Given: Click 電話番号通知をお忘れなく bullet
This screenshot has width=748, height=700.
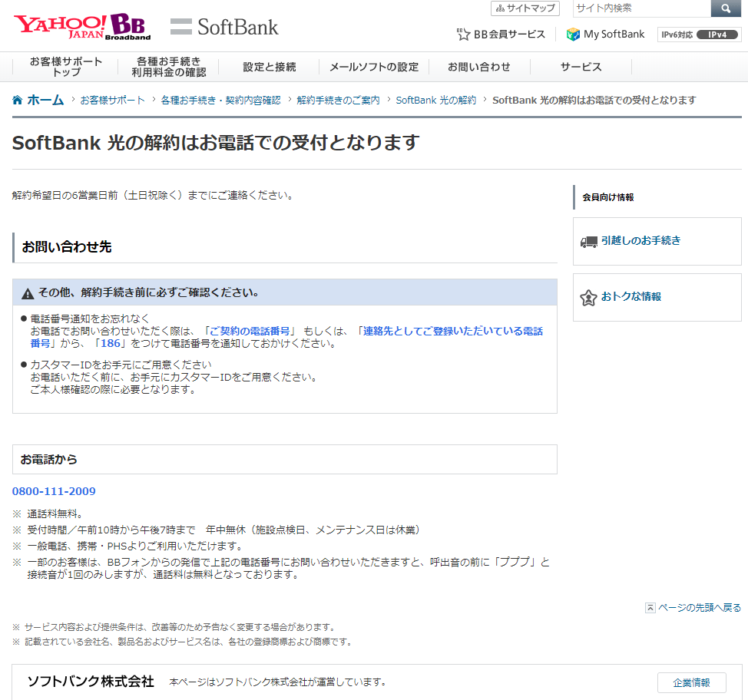Looking at the screenshot, I should coord(90,319).
